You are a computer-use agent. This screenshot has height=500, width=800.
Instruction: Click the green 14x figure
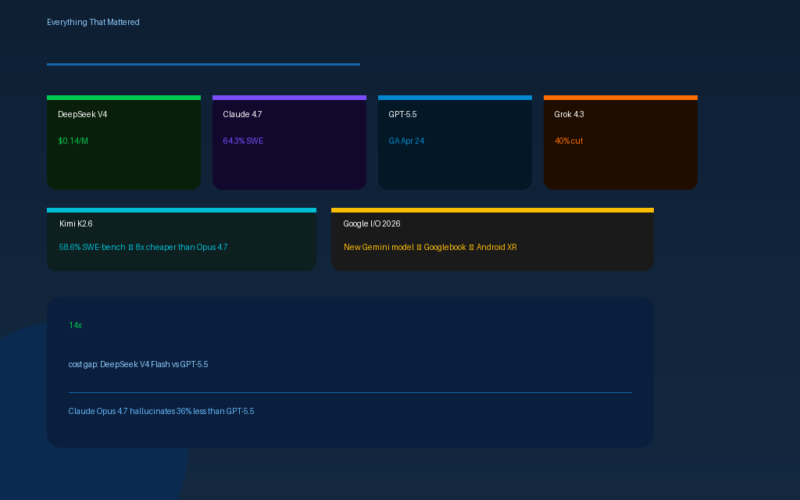76,325
